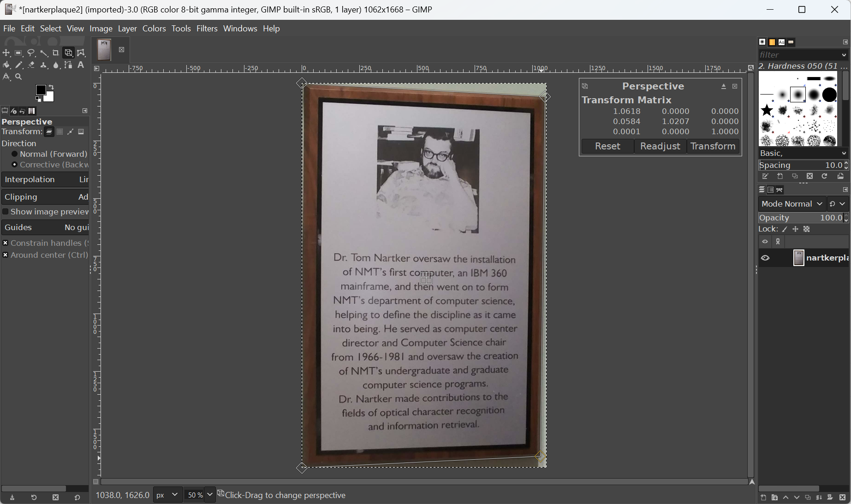Image resolution: width=851 pixels, height=504 pixels.
Task: Open the Colors menu
Action: [x=154, y=29]
